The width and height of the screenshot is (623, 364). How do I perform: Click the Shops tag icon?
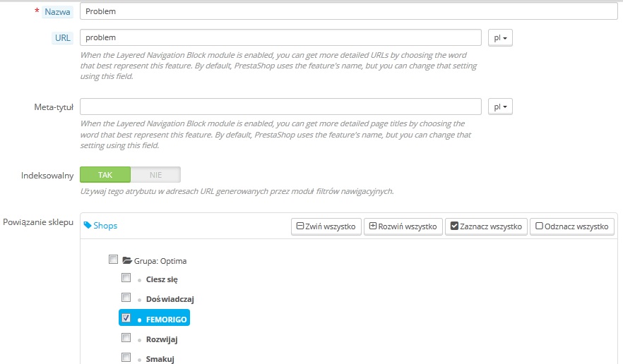coord(88,226)
